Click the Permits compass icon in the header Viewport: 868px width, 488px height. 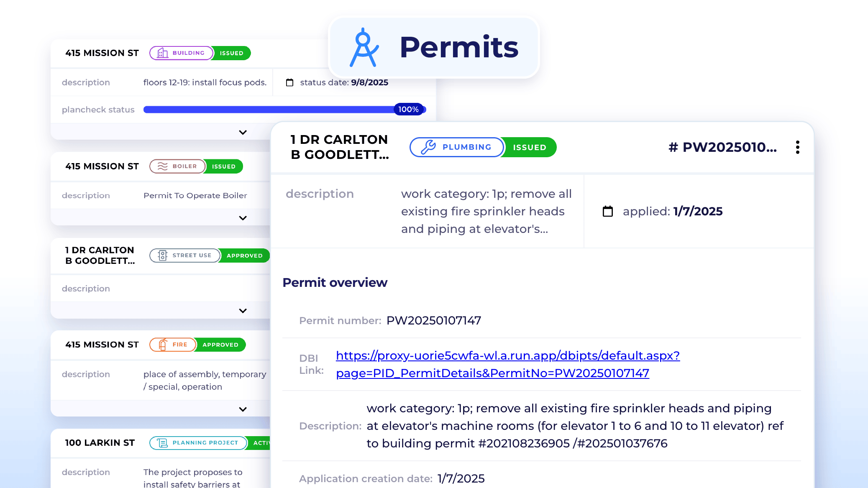(x=364, y=47)
